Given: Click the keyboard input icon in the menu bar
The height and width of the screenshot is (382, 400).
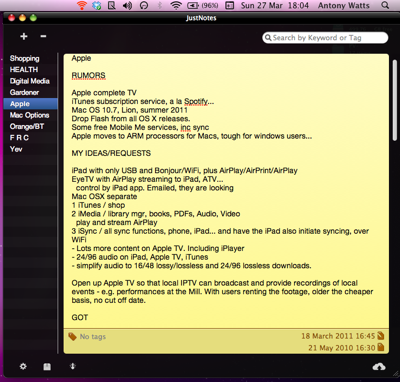Looking at the screenshot, I should 230,5.
